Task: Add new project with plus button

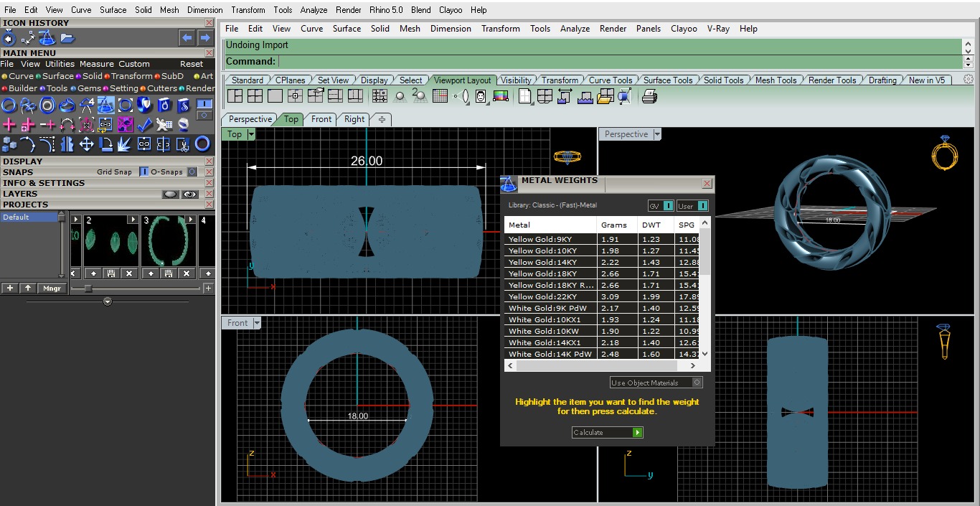Action: 10,289
